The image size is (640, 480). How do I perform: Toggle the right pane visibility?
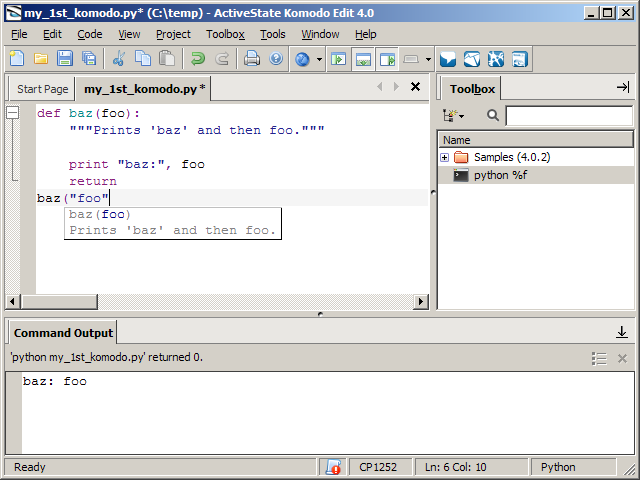387,60
